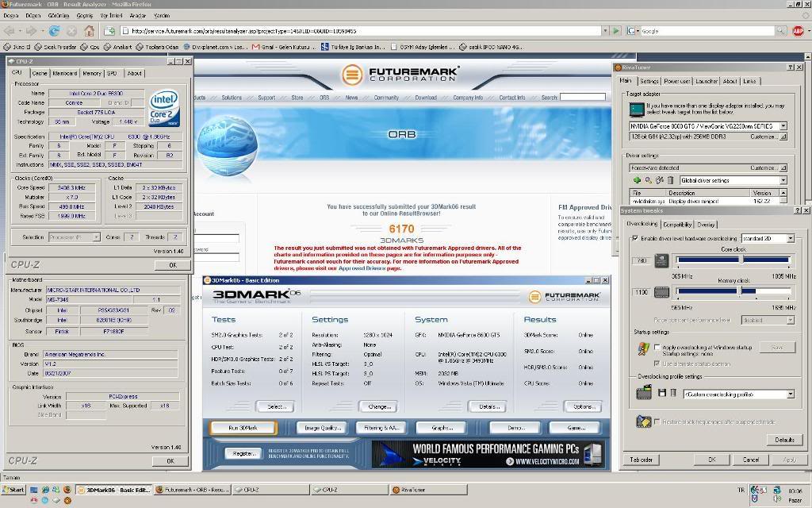The width and height of the screenshot is (812, 508).
Task: Click Velocity Micro banner ad in 3DMark06
Action: click(x=488, y=455)
